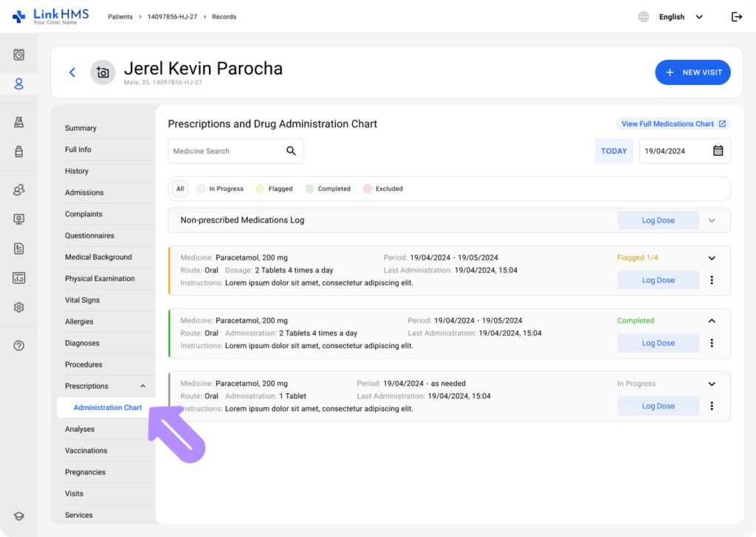Click the Medicine Search input field

[x=225, y=151]
